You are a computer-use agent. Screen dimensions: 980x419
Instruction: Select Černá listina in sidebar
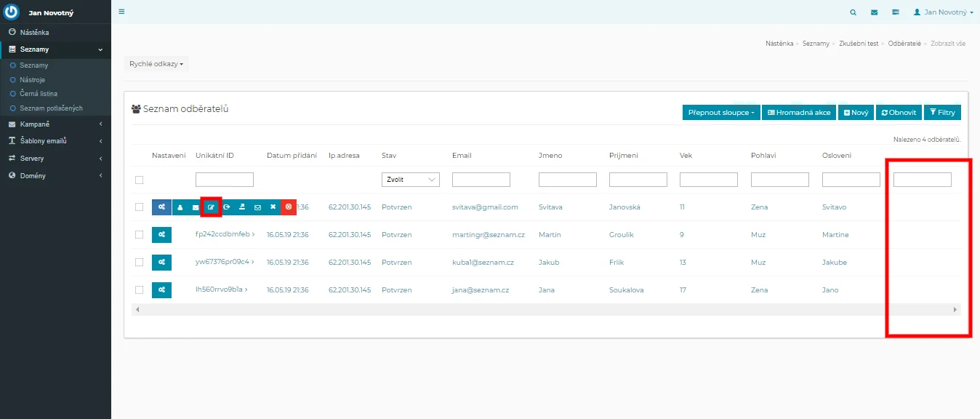[x=39, y=94]
